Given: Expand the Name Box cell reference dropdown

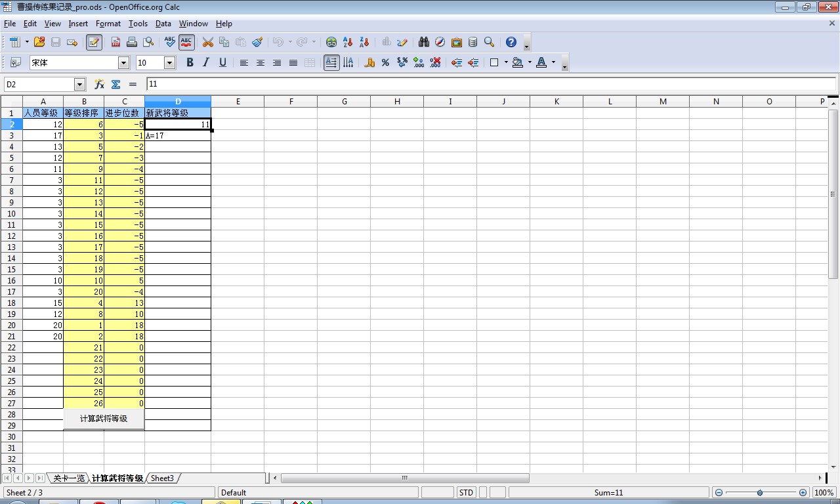Looking at the screenshot, I should click(79, 84).
